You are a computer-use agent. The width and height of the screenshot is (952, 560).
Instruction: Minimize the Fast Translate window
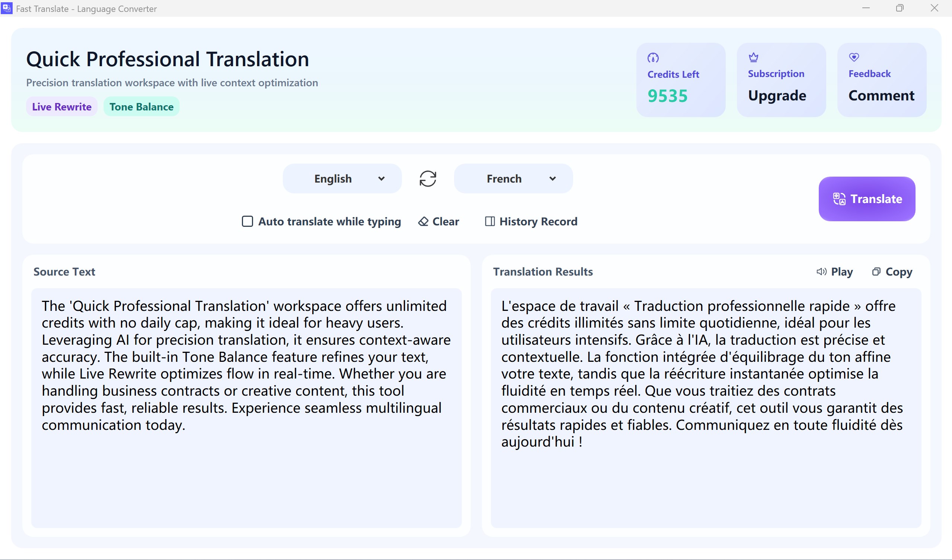click(866, 8)
